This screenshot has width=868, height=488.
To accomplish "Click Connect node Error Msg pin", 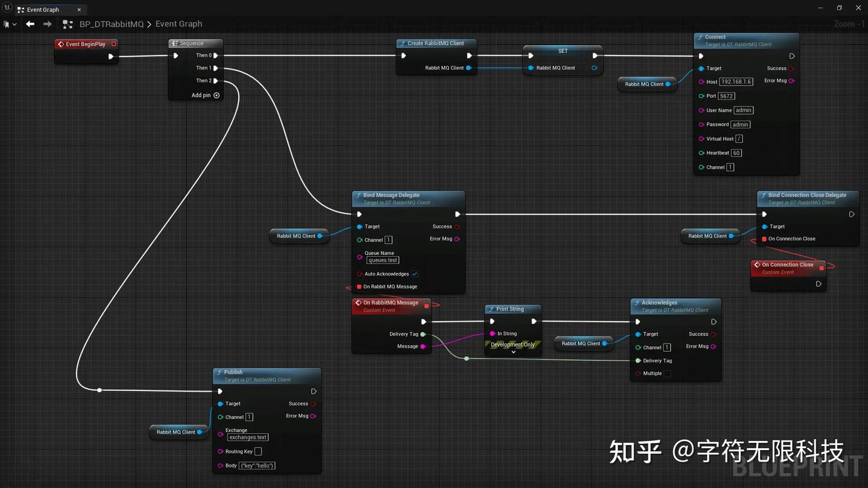I will pyautogui.click(x=791, y=81).
